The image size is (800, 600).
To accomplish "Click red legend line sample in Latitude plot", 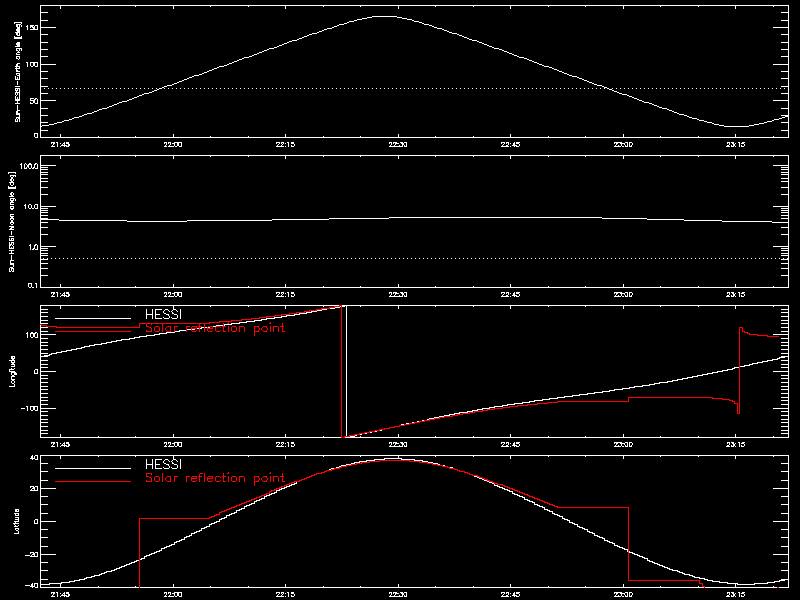I will pyautogui.click(x=93, y=482).
